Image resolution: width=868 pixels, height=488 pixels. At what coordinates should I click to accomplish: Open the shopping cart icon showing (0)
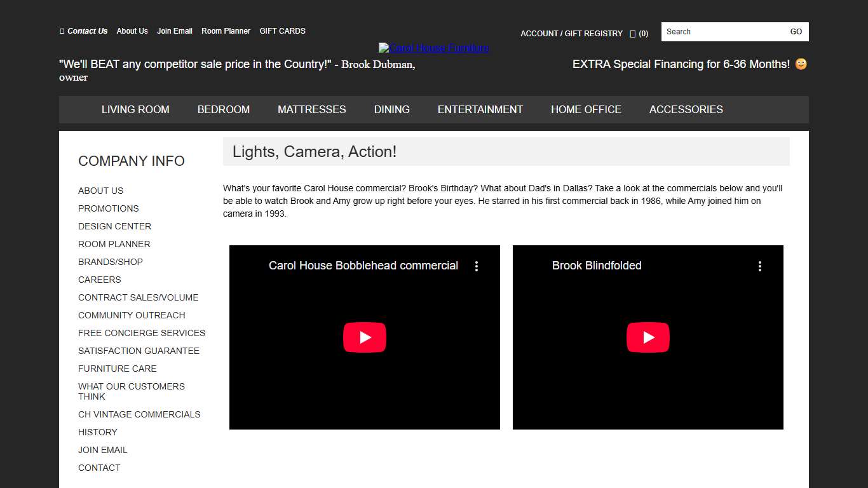(632, 34)
